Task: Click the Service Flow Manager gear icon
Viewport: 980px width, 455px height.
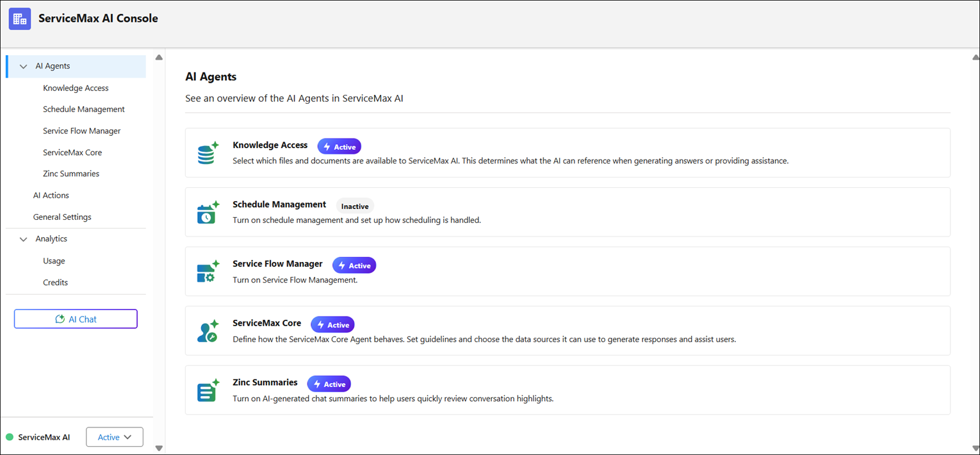Action: coord(208,272)
